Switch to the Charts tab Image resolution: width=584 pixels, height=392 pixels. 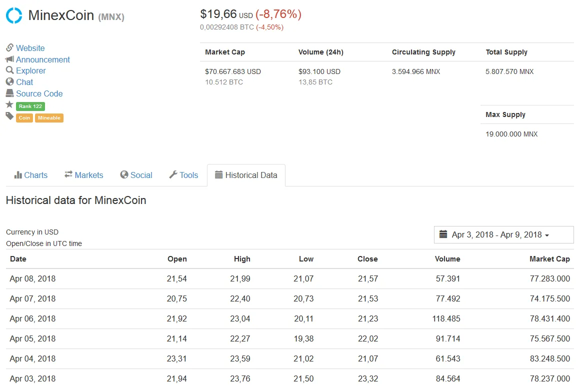click(x=31, y=175)
